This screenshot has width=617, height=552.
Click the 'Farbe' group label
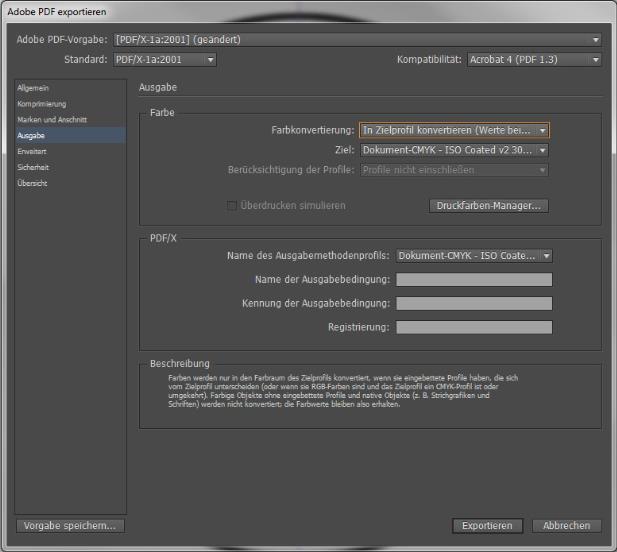pos(162,113)
